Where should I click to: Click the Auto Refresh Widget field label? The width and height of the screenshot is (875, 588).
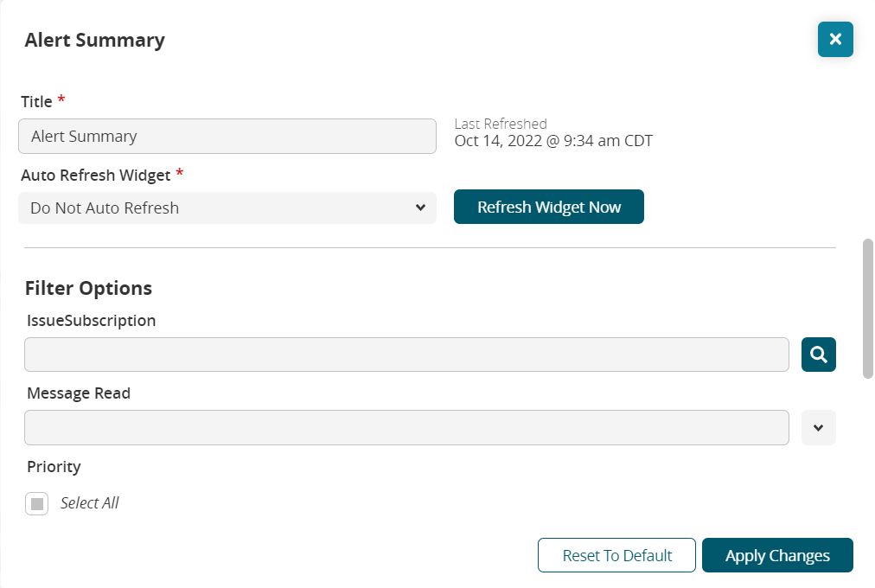pos(95,176)
